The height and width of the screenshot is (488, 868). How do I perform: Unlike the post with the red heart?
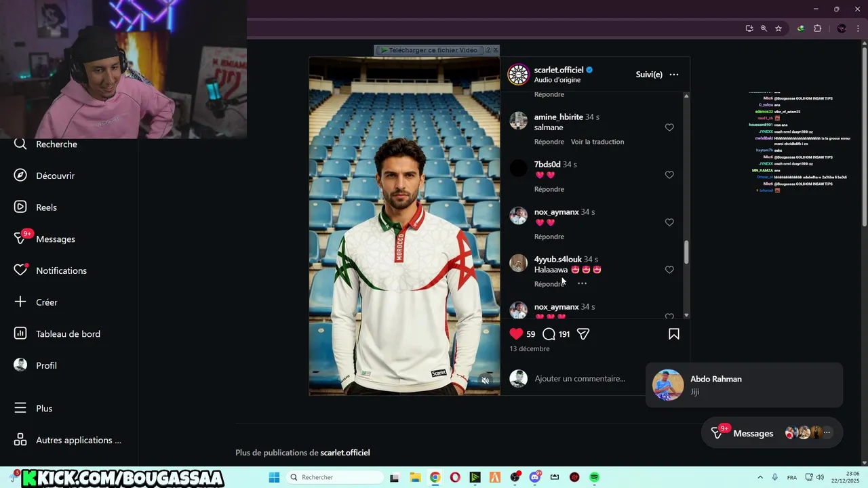516,333
